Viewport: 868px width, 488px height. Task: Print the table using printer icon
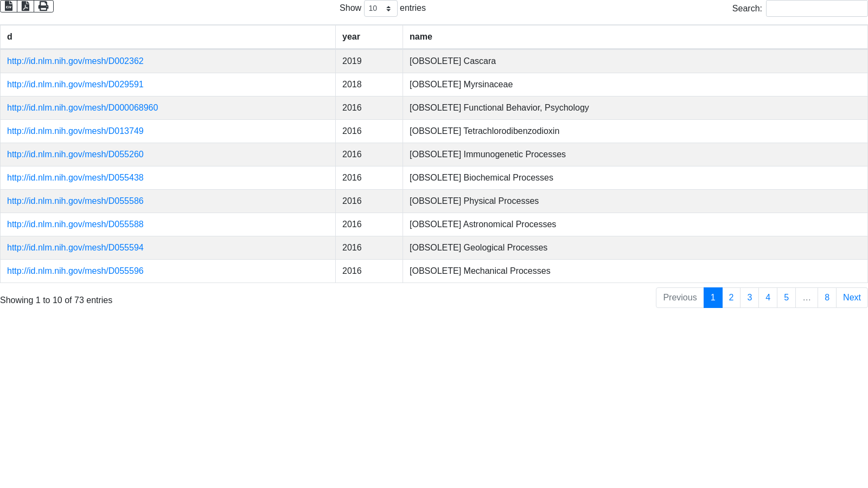coord(43,6)
